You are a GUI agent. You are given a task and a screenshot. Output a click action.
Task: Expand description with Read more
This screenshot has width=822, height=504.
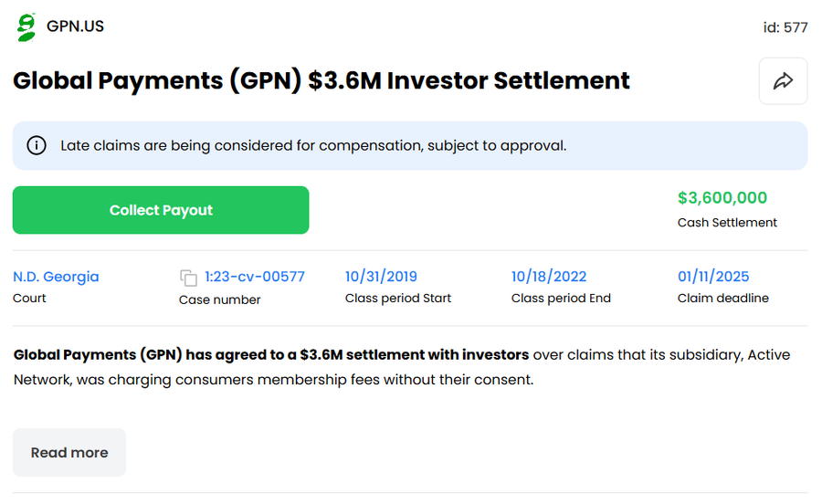point(69,452)
